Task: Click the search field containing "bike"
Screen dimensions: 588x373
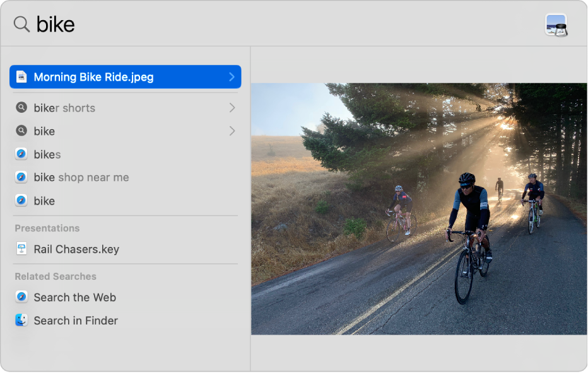Action: point(252,25)
